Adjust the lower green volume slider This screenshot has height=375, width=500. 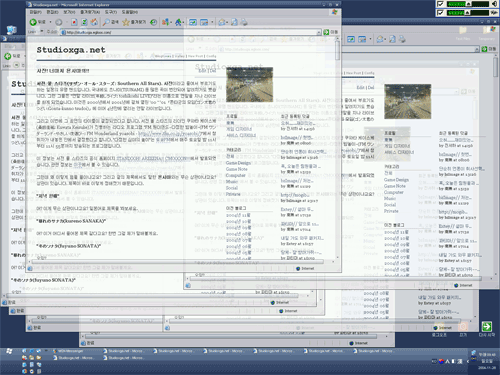(x=467, y=13)
